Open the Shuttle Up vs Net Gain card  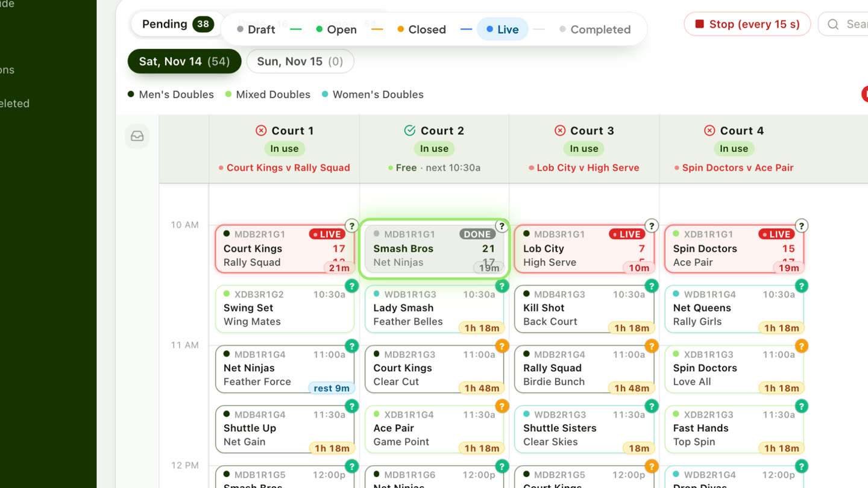click(x=285, y=429)
